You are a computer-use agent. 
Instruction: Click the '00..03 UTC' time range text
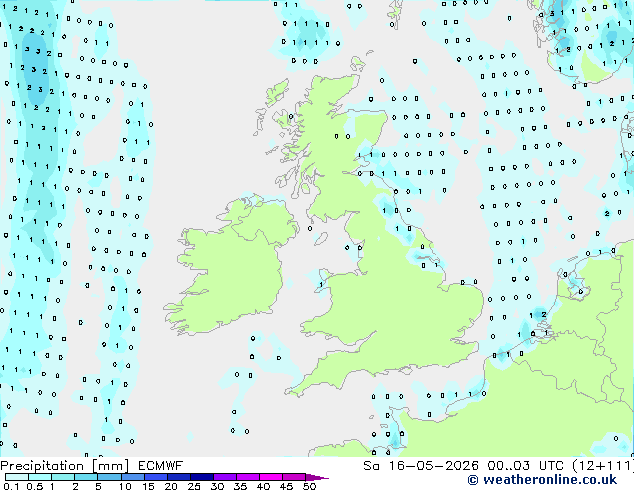[525, 466]
